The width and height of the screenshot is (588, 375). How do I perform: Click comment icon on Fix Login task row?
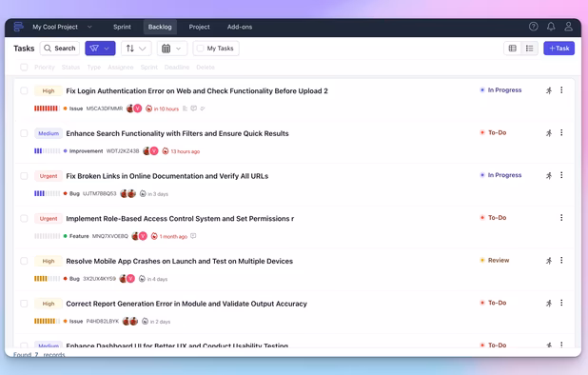pos(193,109)
